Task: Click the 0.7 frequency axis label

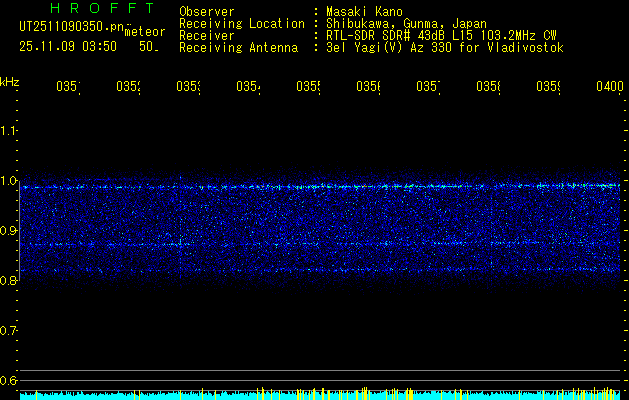Action: pos(8,331)
